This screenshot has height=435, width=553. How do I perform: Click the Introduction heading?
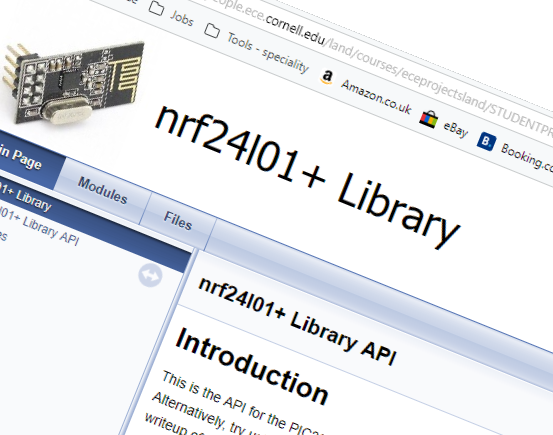tap(252, 367)
